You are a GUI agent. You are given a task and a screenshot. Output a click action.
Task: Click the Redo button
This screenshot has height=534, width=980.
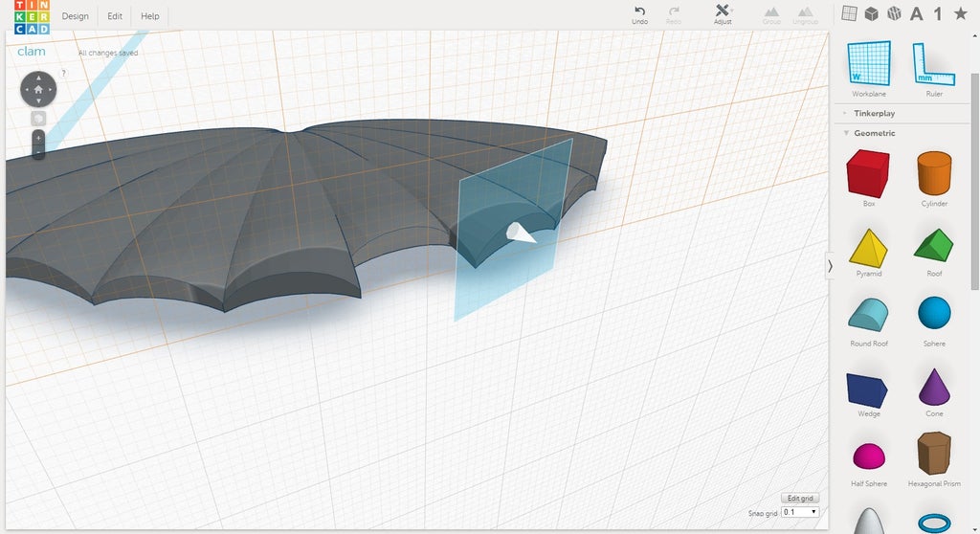click(673, 15)
